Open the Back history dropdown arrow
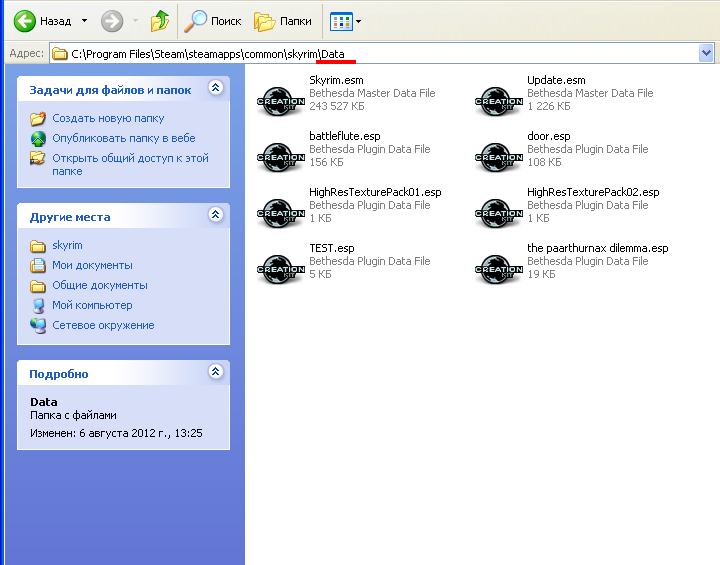Viewport: 720px width, 565px height. click(84, 21)
